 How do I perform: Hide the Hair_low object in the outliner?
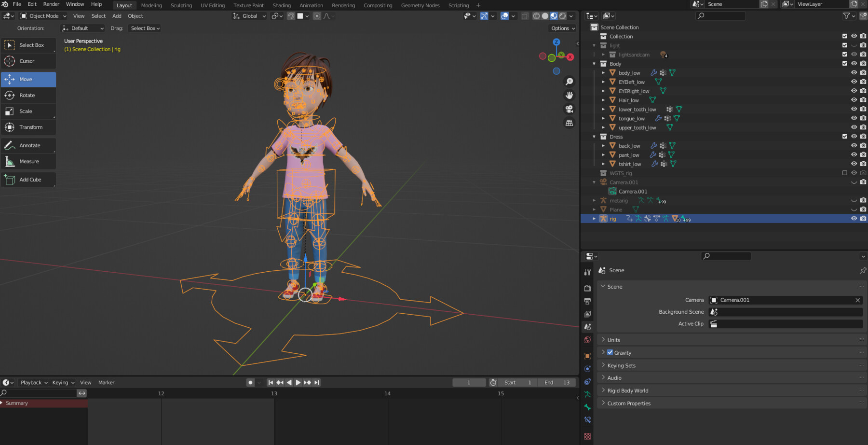pyautogui.click(x=854, y=100)
